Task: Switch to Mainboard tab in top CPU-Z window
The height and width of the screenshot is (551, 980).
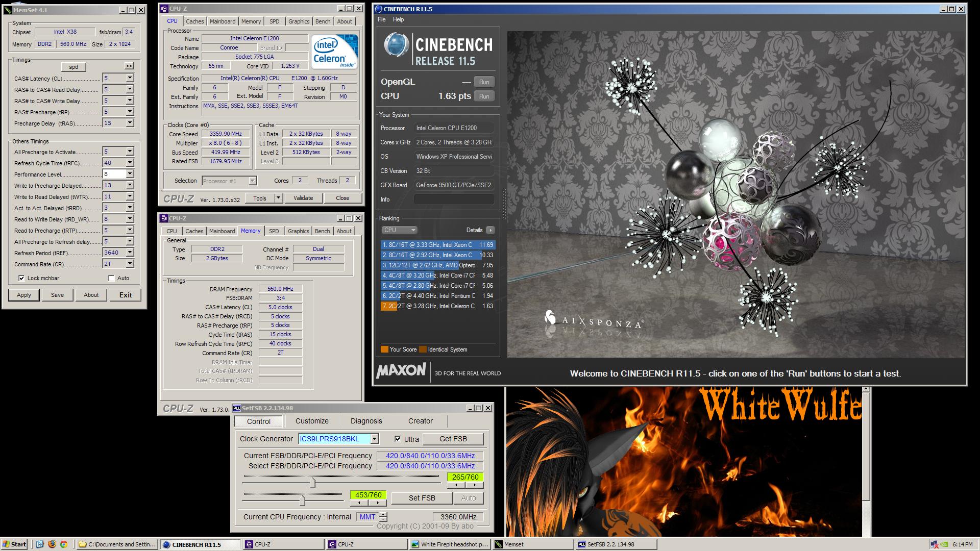Action: tap(223, 21)
